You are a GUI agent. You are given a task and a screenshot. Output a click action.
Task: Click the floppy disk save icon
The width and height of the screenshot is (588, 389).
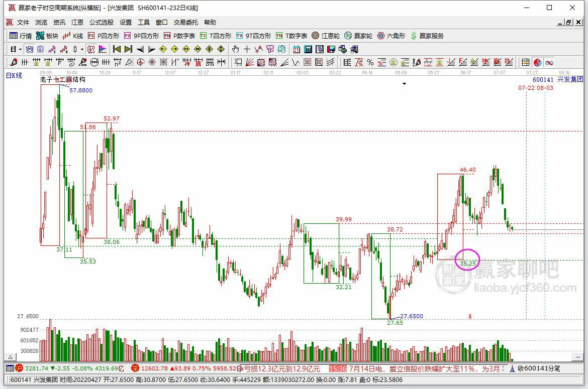coord(331,49)
